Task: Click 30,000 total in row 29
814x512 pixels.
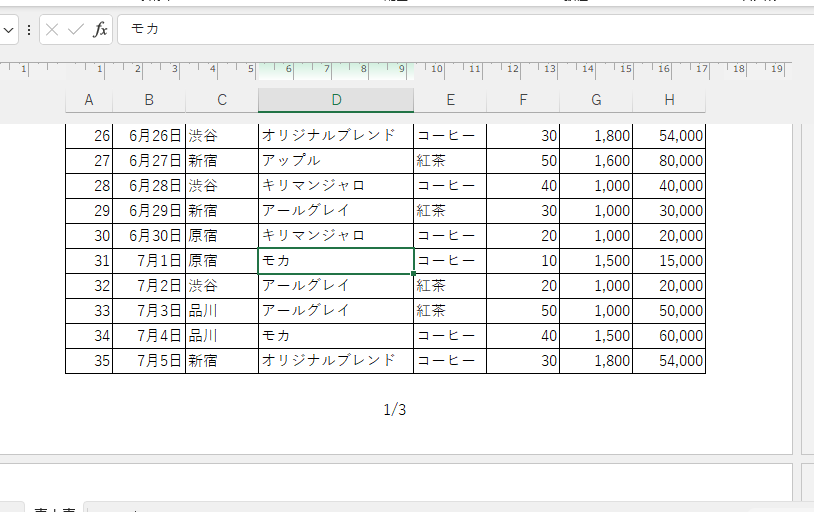Action: coord(669,211)
